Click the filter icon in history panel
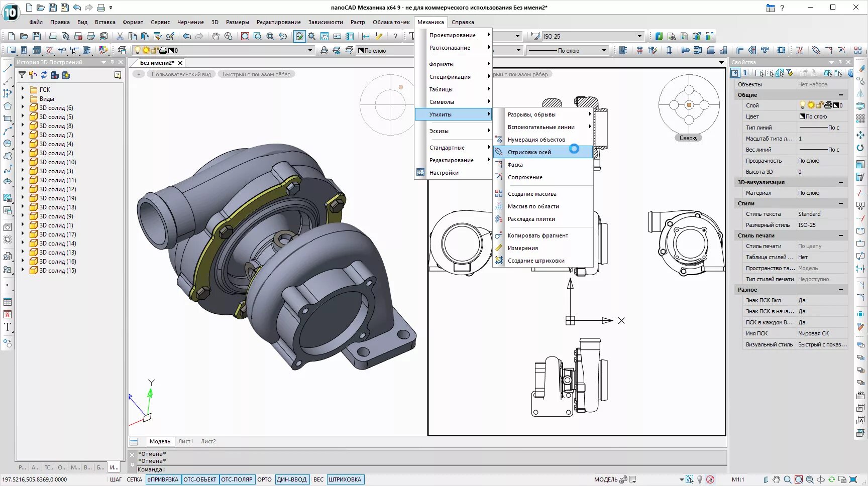 click(x=22, y=75)
